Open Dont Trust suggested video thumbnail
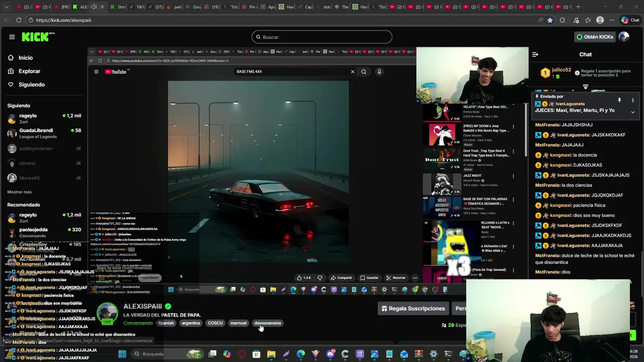The image size is (644, 362). pos(442,160)
